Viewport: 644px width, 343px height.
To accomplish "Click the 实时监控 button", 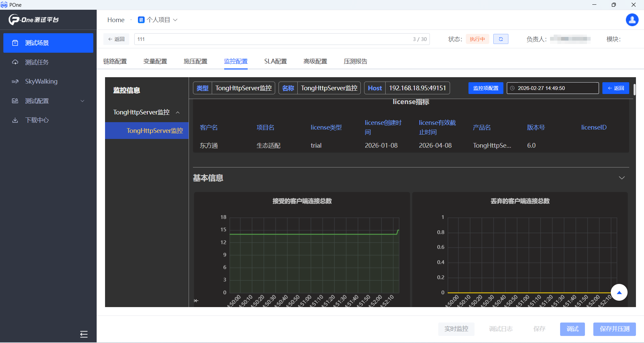I will tap(456, 329).
